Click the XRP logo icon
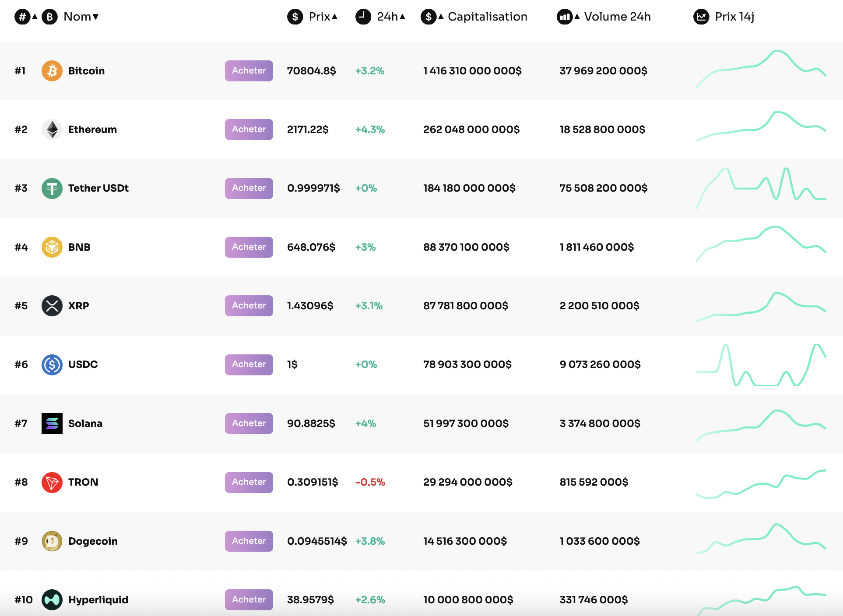The image size is (843, 616). [x=52, y=305]
